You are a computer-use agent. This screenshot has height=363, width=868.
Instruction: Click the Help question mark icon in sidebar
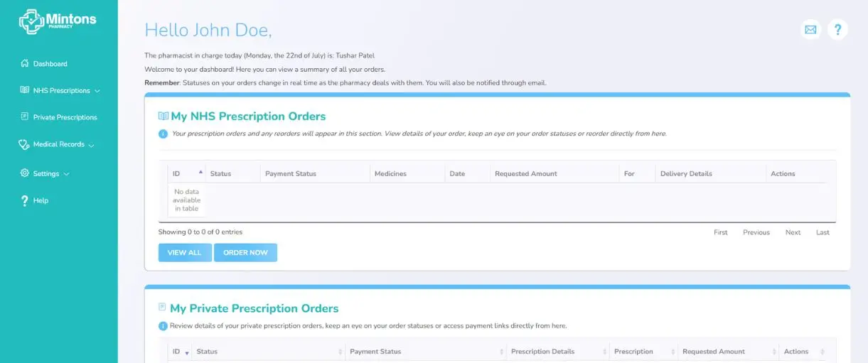(x=25, y=200)
